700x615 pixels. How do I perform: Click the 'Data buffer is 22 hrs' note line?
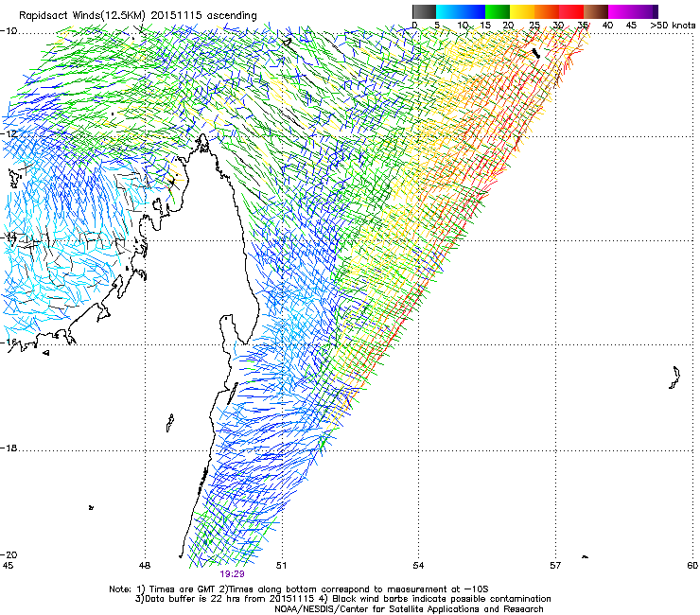pos(342,599)
